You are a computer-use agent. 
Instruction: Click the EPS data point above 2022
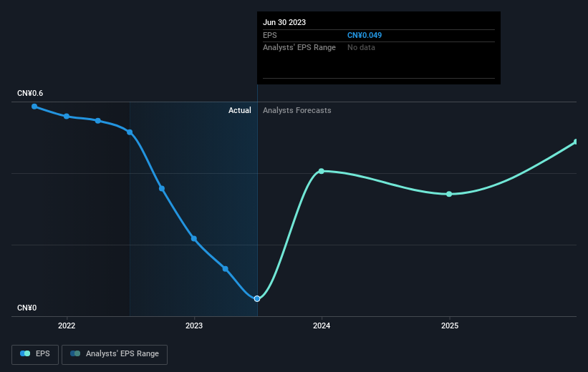pos(67,117)
